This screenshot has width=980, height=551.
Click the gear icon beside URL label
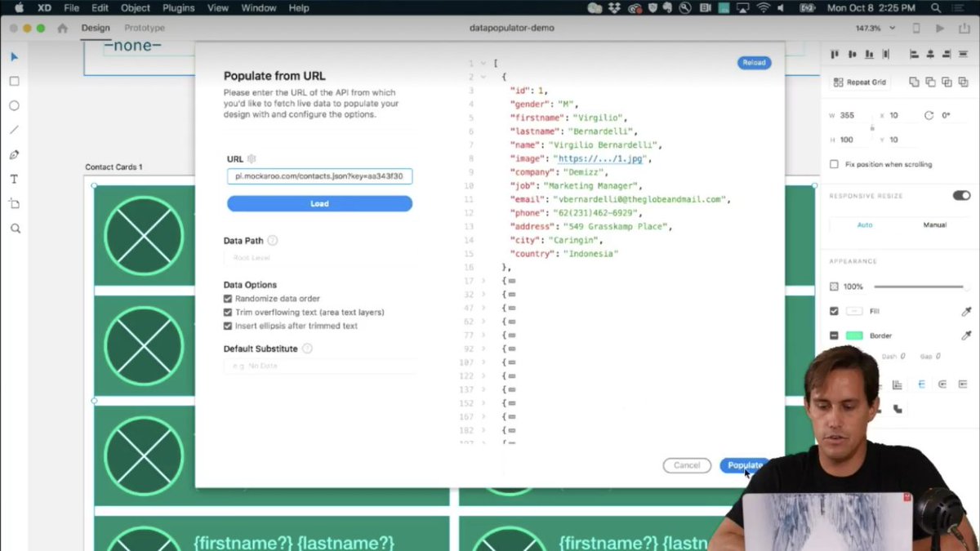(252, 158)
